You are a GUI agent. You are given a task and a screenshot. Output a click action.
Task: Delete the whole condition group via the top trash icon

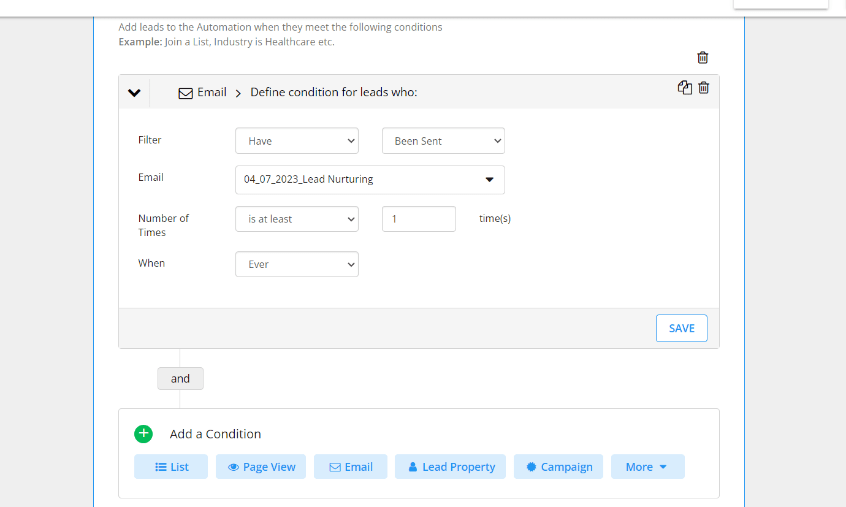(702, 57)
